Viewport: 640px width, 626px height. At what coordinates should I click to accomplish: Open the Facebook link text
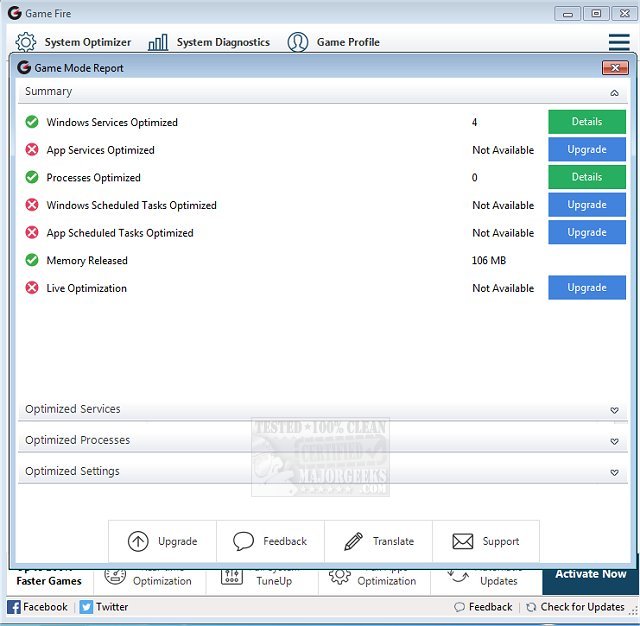point(45,607)
